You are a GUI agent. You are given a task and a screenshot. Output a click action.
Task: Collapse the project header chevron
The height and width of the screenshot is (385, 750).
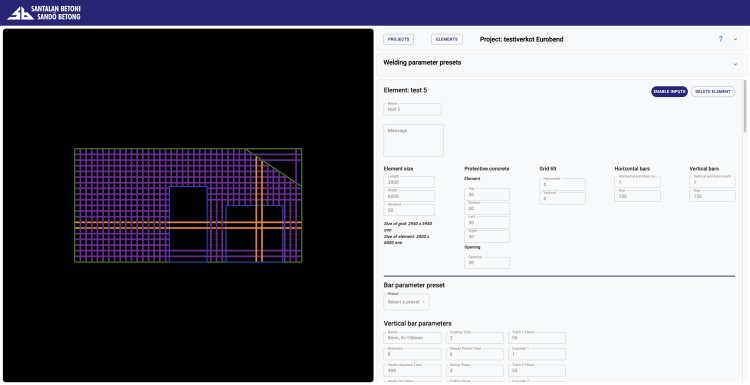pyautogui.click(x=735, y=39)
